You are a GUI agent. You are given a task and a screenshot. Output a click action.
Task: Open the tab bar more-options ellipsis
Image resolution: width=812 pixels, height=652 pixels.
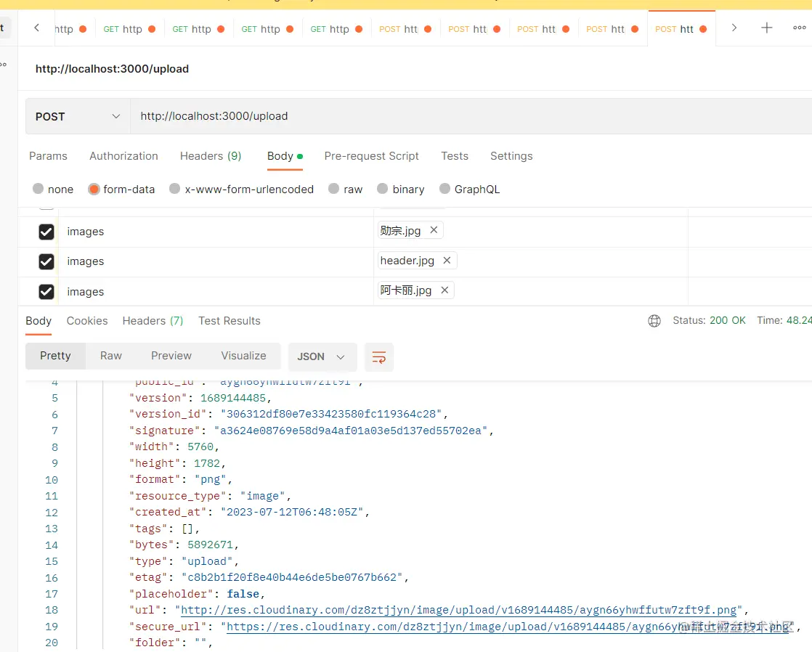point(799,28)
